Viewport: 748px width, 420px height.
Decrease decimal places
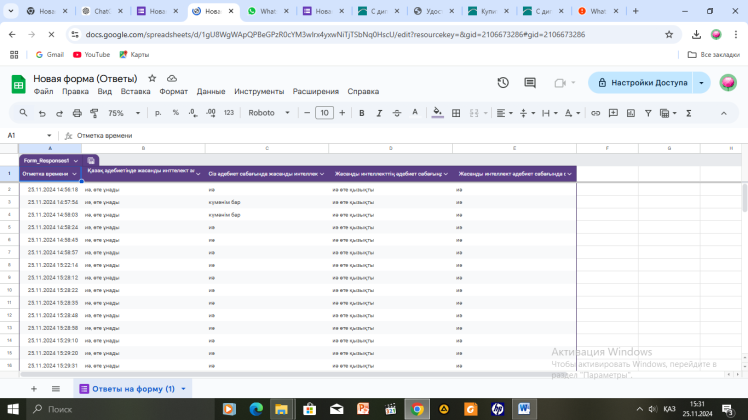tap(193, 113)
